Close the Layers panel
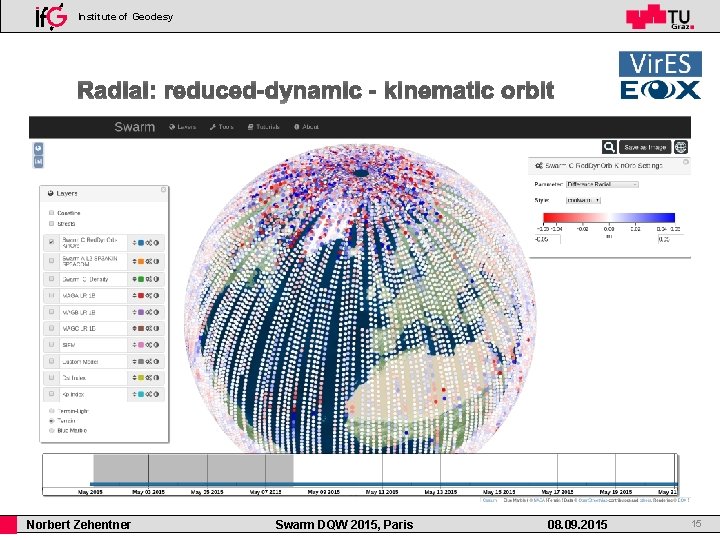The width and height of the screenshot is (720, 540). pos(163,190)
